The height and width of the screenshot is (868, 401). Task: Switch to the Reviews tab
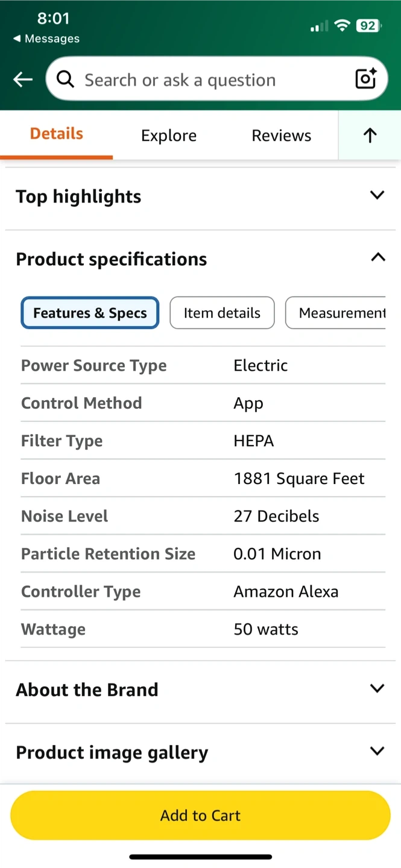click(x=282, y=136)
